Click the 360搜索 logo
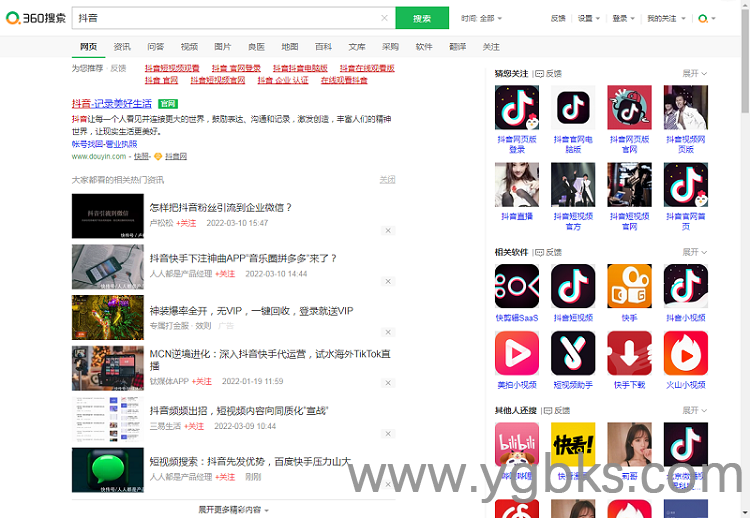Screen dimensions: 750x518 tap(34, 18)
